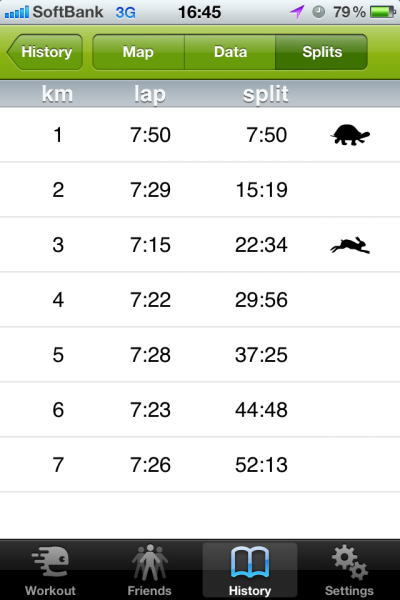The height and width of the screenshot is (600, 400).
Task: Select kilometer 7 row with 52:13 split
Action: click(x=200, y=465)
